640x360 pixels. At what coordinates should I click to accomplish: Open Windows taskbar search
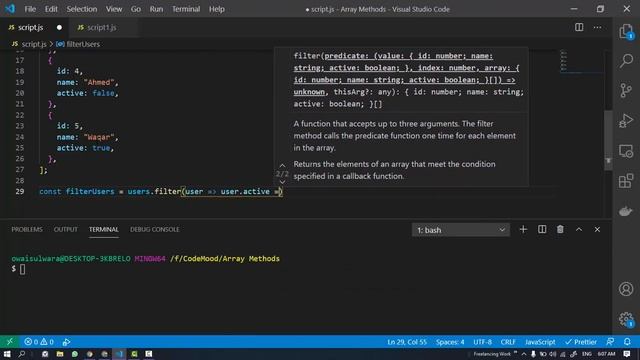tap(22, 354)
